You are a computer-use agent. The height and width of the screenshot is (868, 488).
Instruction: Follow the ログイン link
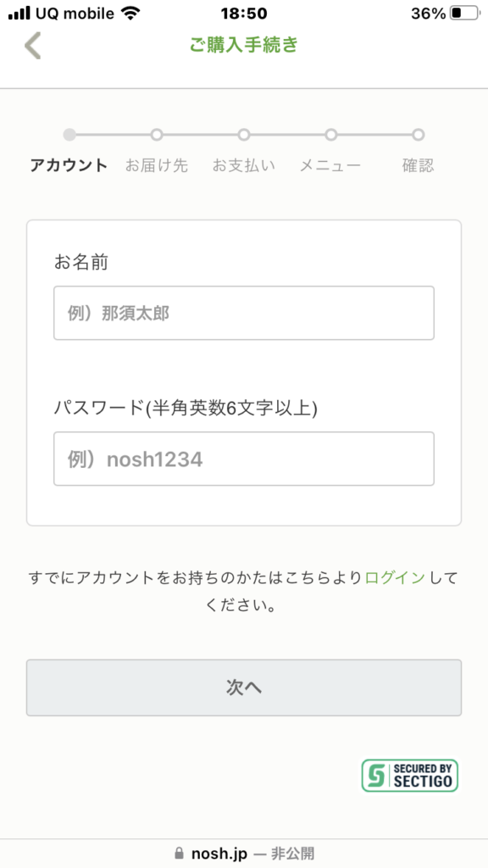pos(395,578)
